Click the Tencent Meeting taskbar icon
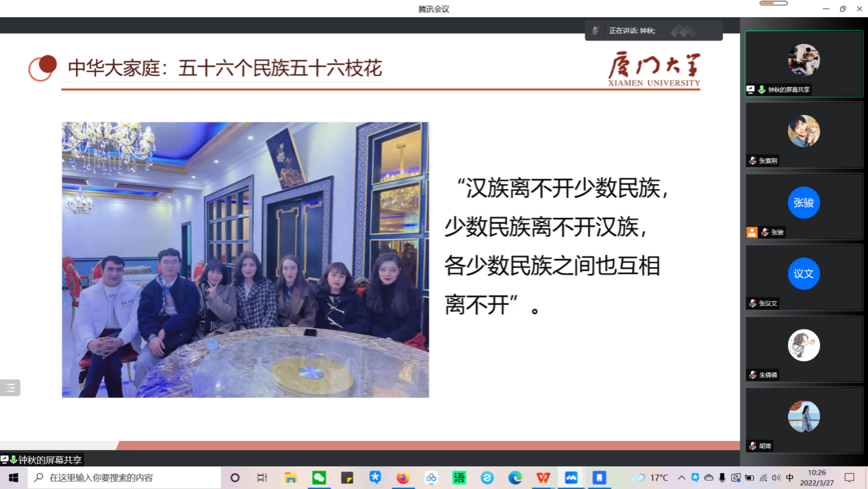This screenshot has width=868, height=489. (571, 477)
